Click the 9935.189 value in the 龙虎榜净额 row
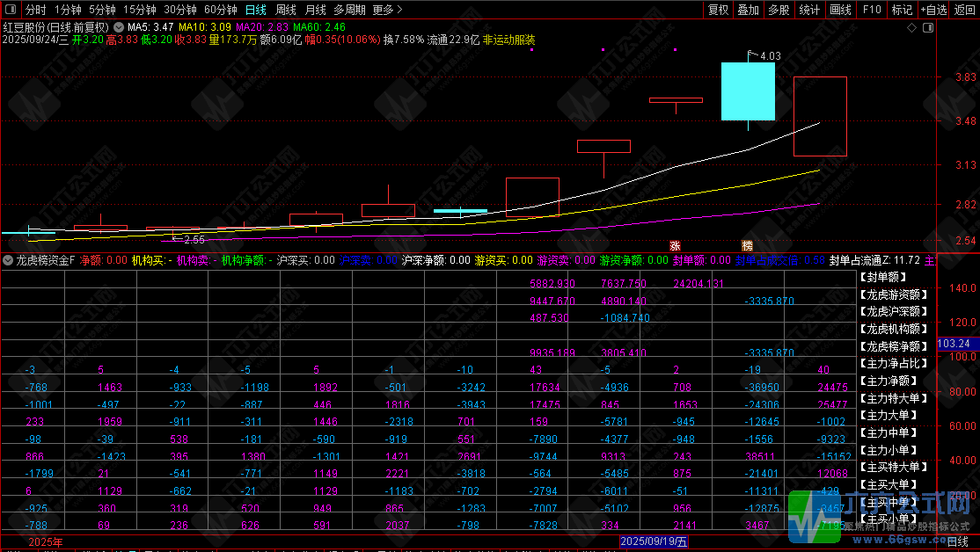 552,352
